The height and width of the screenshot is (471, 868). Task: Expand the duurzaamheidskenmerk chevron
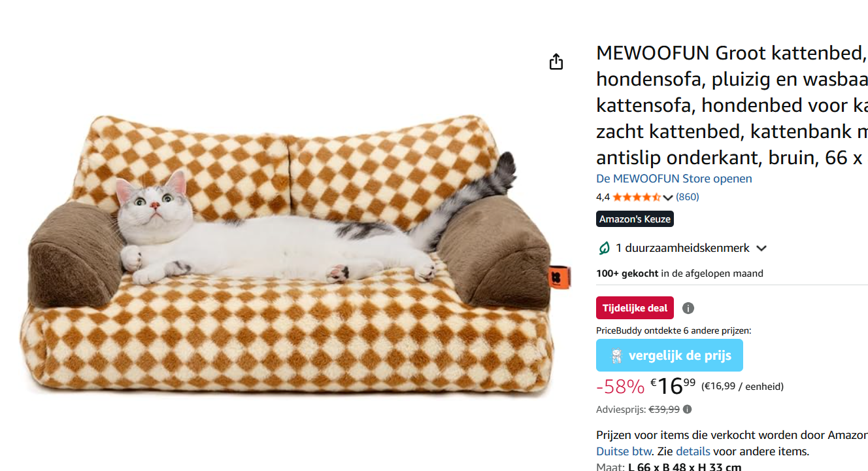coord(761,249)
